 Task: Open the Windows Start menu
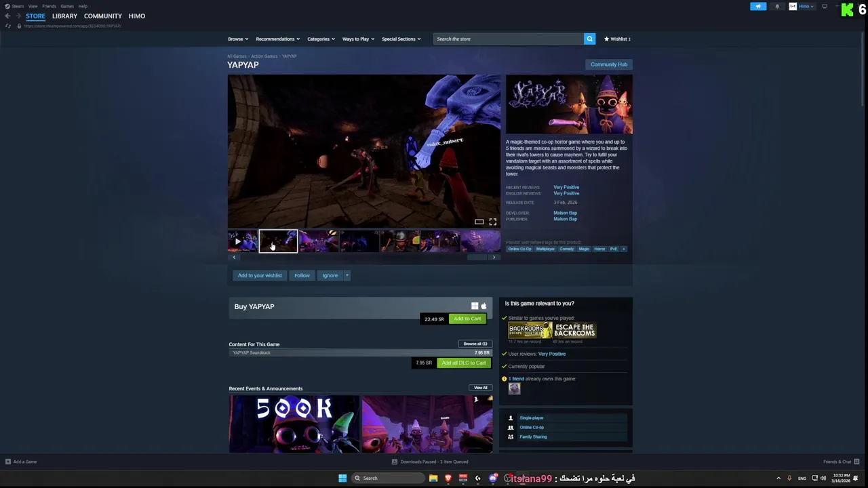tap(342, 478)
